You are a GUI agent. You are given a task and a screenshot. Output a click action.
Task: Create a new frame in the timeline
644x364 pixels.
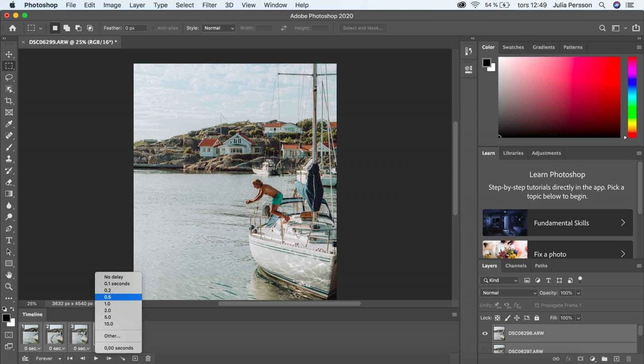coord(135,358)
